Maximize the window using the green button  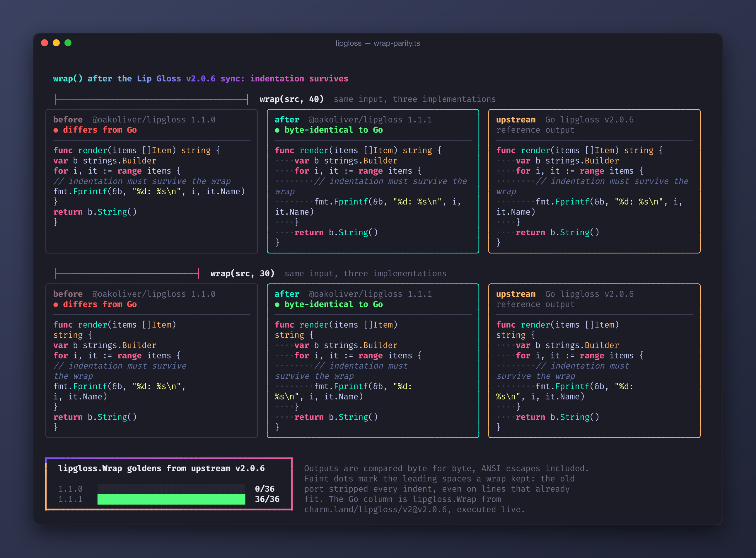[x=68, y=43]
